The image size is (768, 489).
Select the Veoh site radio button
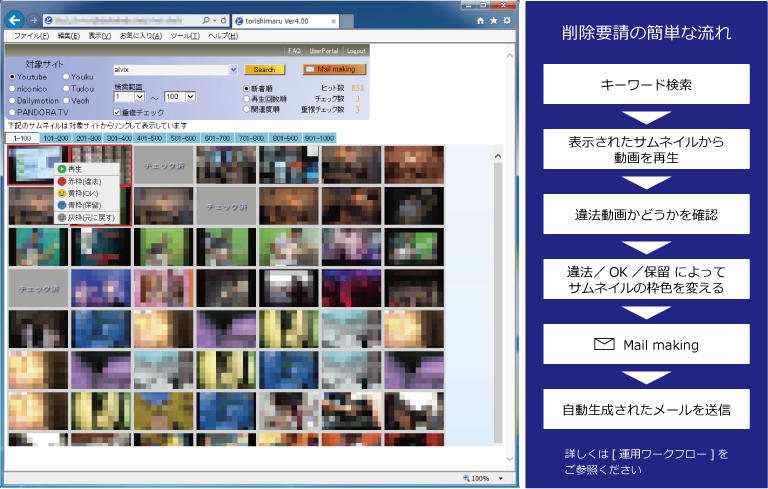point(66,100)
